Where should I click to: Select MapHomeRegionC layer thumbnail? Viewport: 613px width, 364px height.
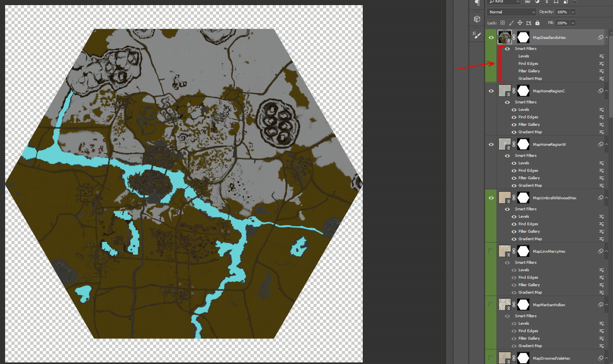pyautogui.click(x=505, y=91)
